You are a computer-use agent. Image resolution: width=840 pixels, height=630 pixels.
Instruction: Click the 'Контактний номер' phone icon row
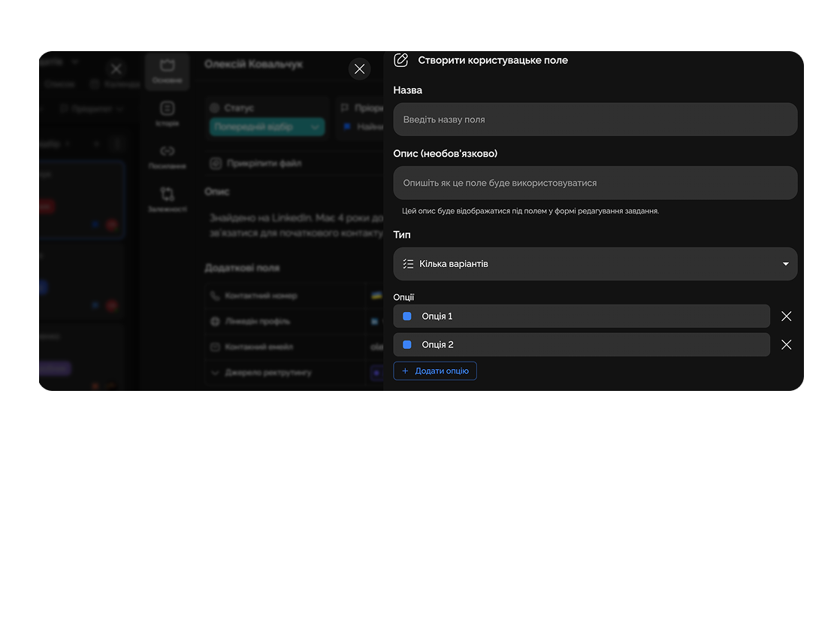(255, 295)
